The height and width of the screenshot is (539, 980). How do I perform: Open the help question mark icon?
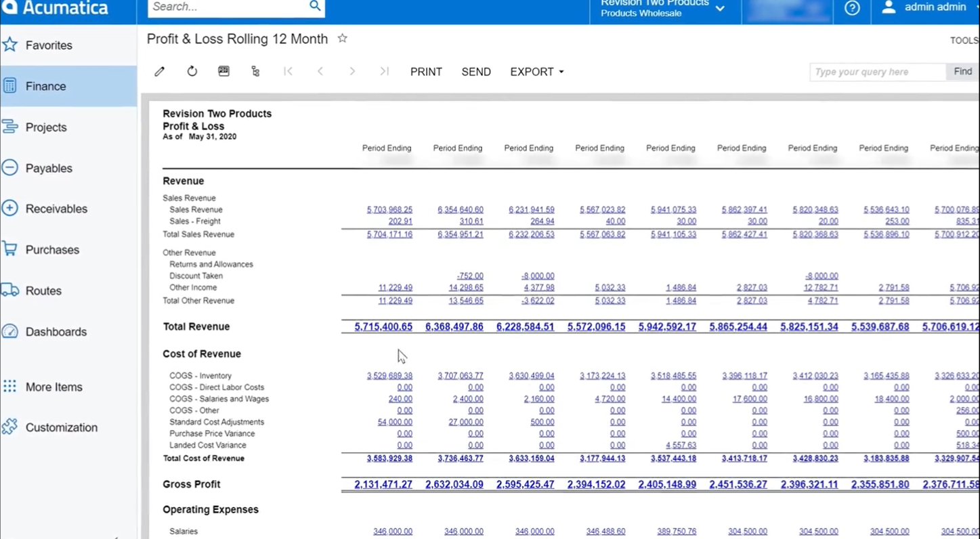852,8
